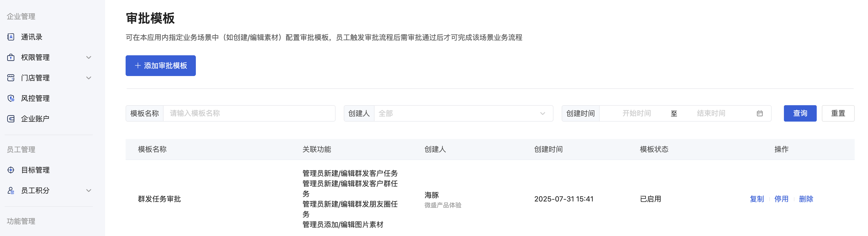Click the 重置 button
Image resolution: width=868 pixels, height=236 pixels.
(838, 113)
